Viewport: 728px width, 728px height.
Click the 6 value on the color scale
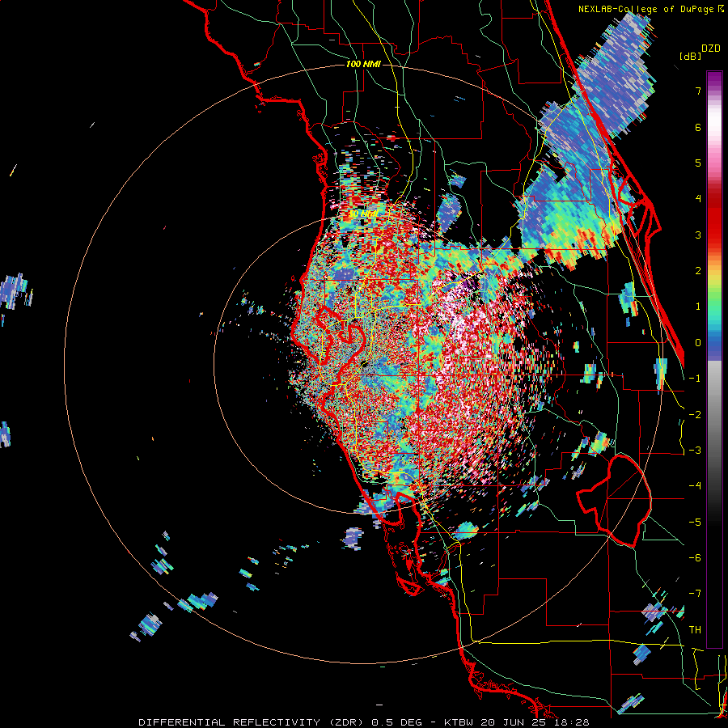[698, 127]
